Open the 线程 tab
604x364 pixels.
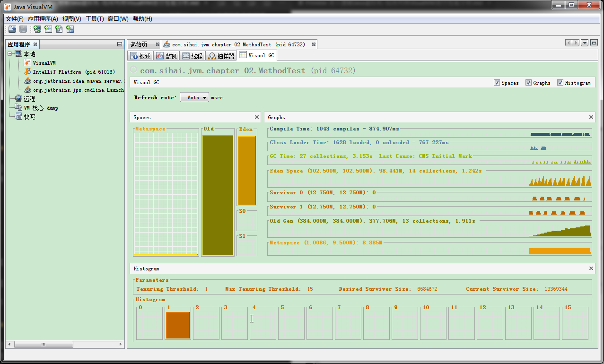pos(192,56)
